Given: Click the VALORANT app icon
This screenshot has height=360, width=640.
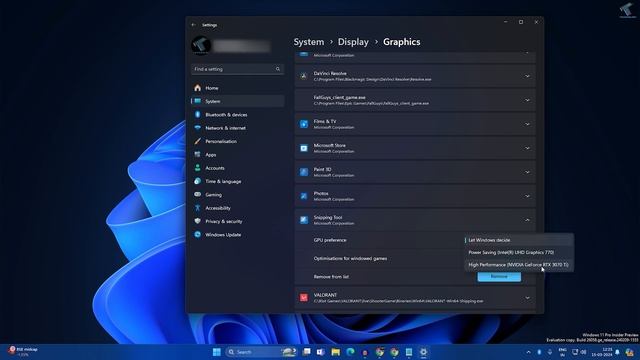Looking at the screenshot, I should tap(304, 298).
